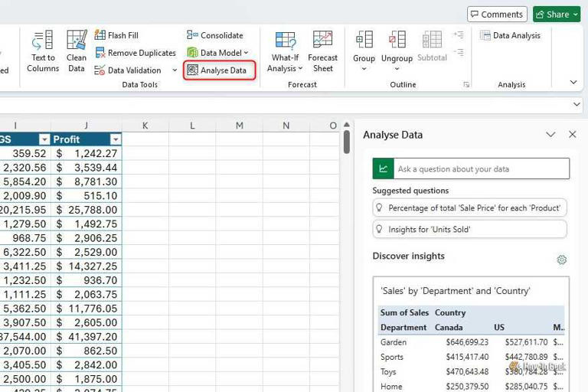Screen dimensions: 588x392
Task: Select Profit cell 14,327.25
Action: [x=87, y=266]
